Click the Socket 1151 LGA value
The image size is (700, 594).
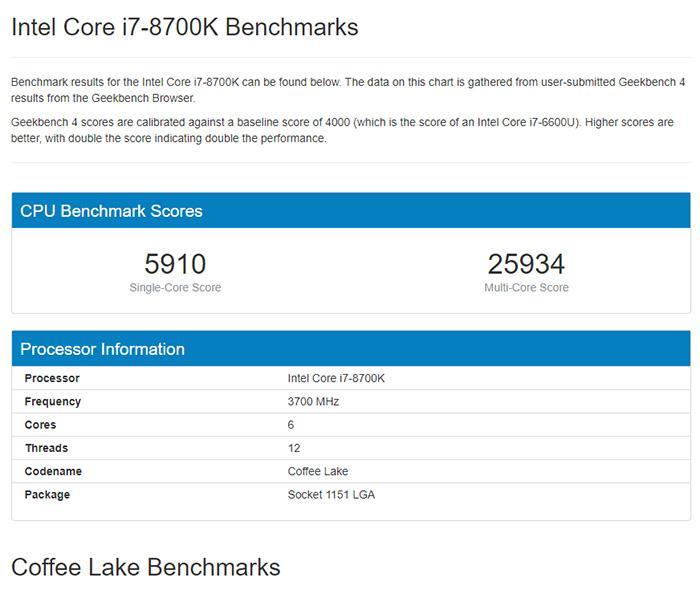click(331, 494)
